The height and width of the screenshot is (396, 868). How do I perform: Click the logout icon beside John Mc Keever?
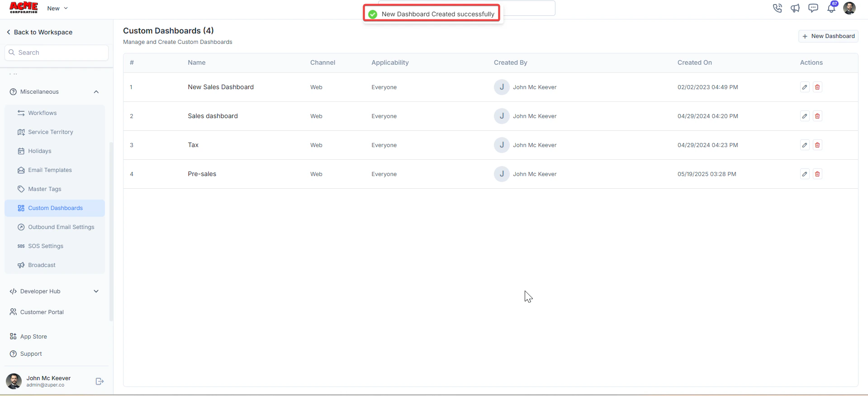(x=100, y=382)
